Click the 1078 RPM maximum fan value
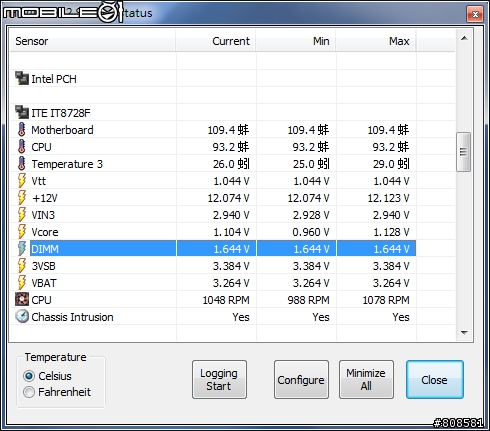The width and height of the screenshot is (490, 431). (386, 300)
